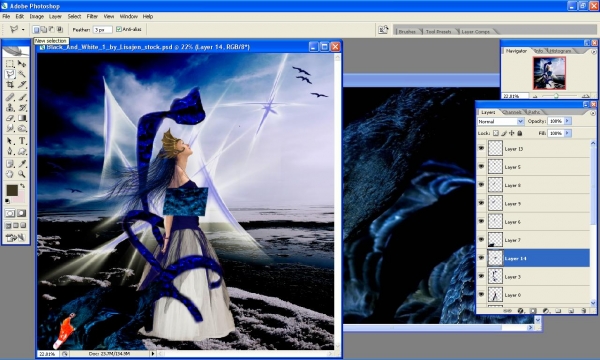Click the foreground color swatch
Screen dimensions: 600x360
(x=12, y=190)
